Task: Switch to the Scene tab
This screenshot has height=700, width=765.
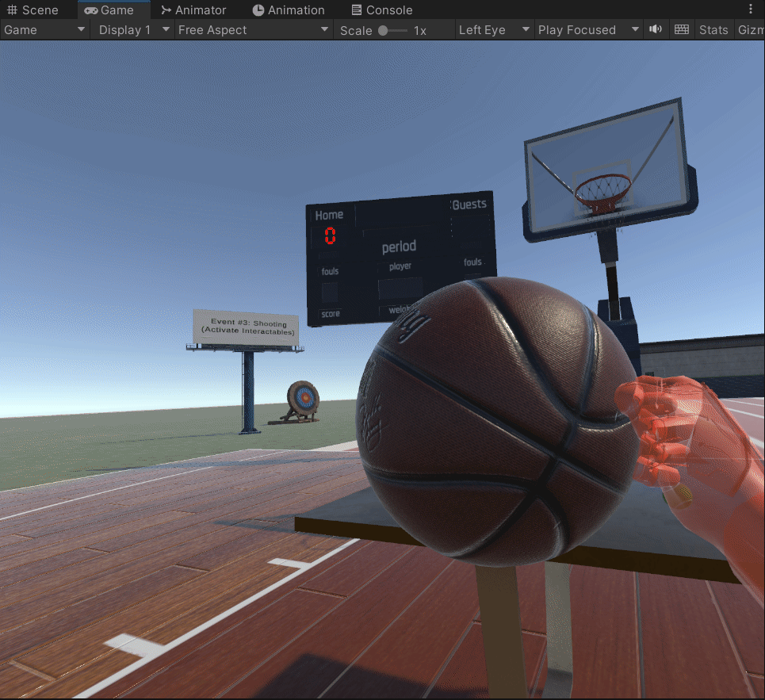Action: coord(35,10)
